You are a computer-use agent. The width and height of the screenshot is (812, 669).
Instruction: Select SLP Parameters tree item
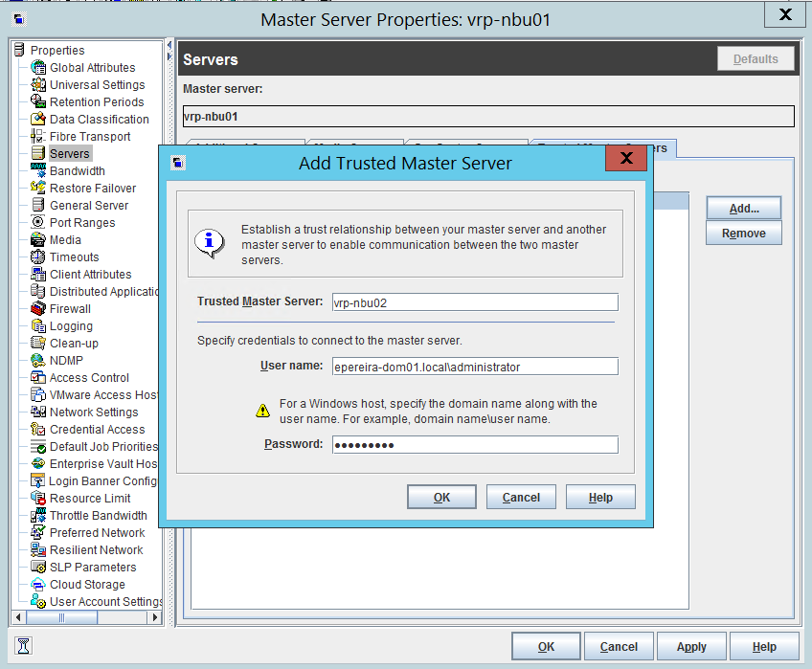[x=83, y=567]
